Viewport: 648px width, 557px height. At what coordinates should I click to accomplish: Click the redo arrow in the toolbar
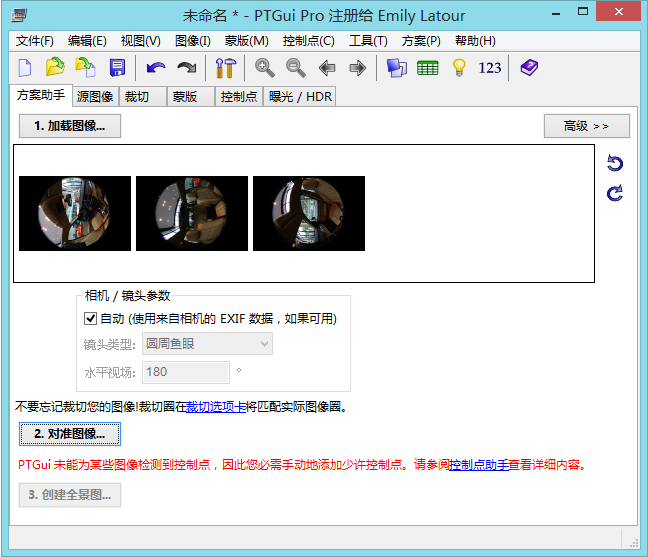click(x=186, y=68)
